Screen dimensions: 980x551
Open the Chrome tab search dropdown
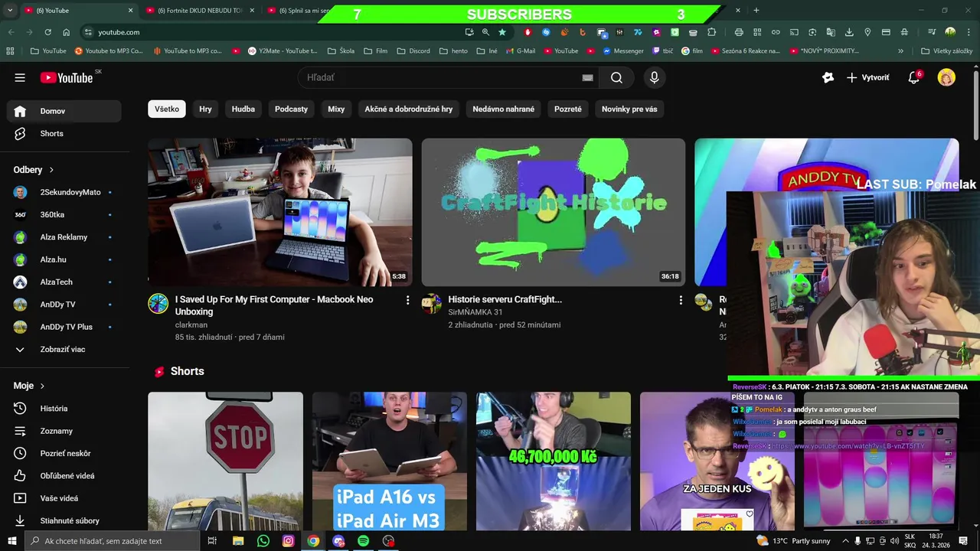tap(11, 11)
